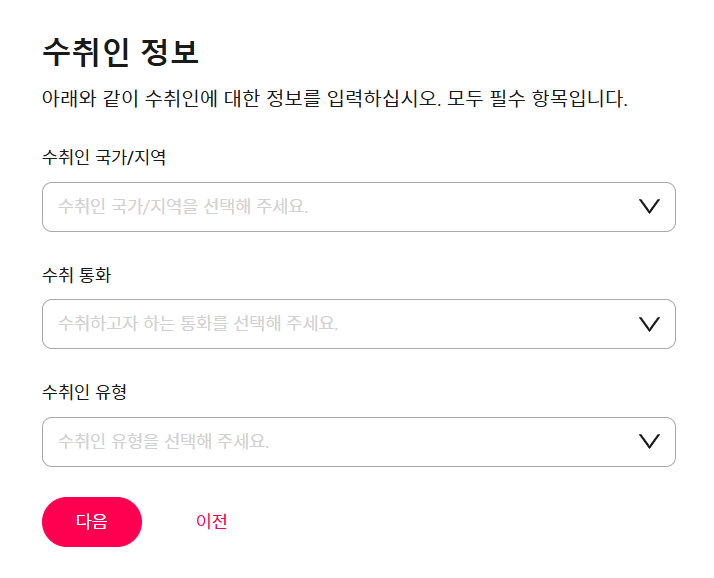714x578 pixels.
Task: Expand the 수취 통화 selection box
Action: pos(358,324)
